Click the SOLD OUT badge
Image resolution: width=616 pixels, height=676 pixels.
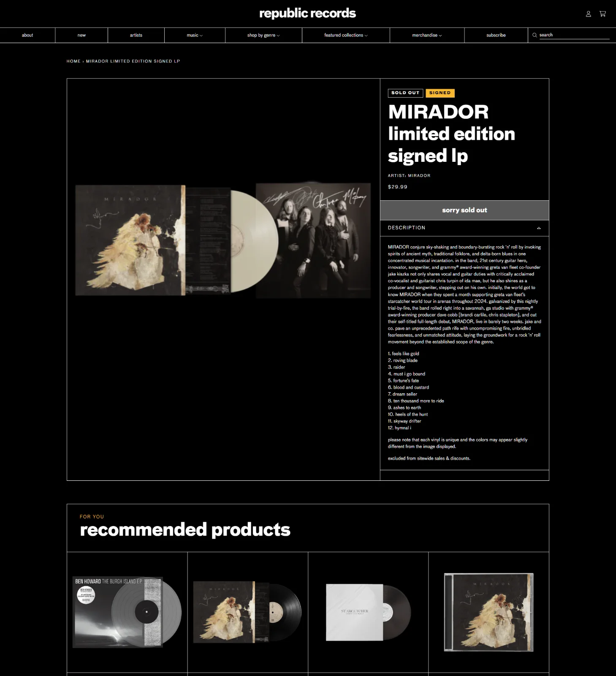405,93
